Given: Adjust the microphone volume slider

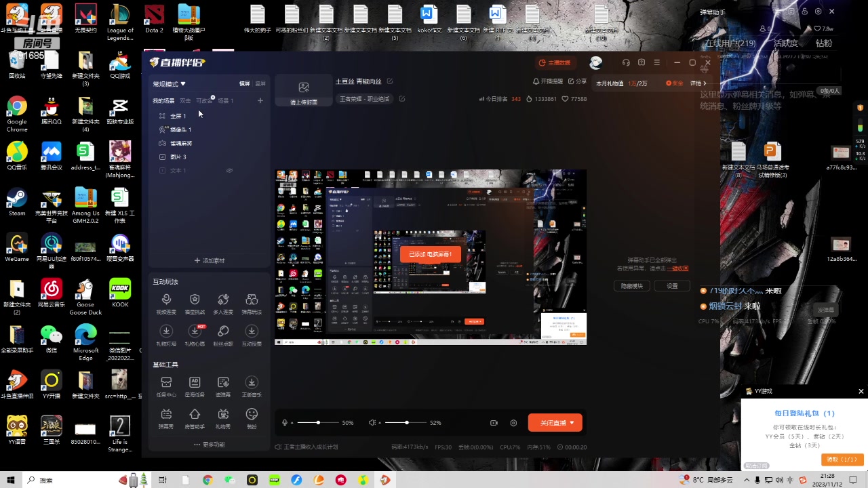Looking at the screenshot, I should tap(318, 423).
